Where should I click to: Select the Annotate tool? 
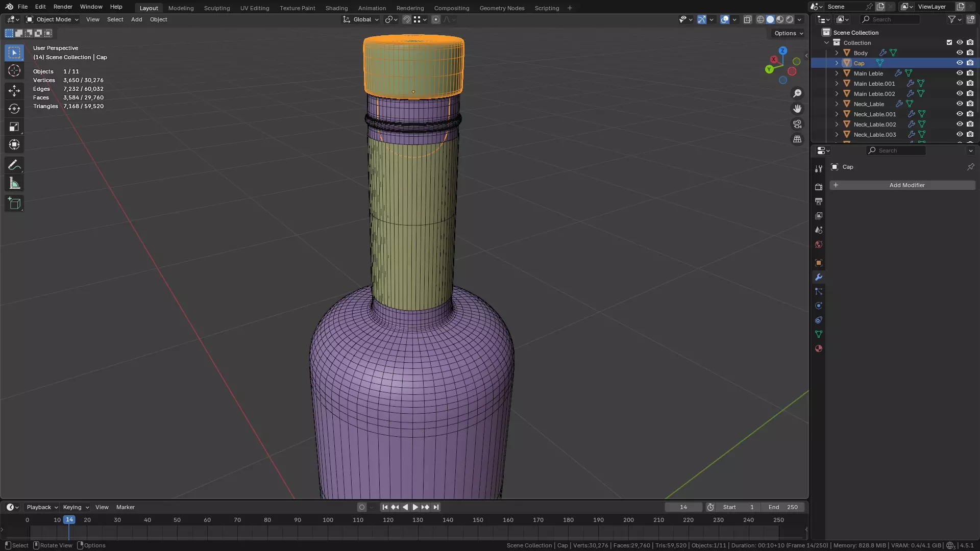(14, 165)
